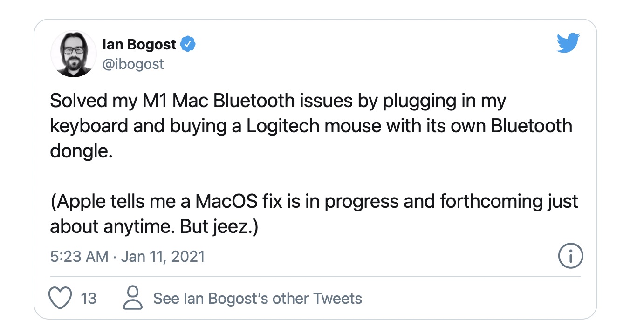
Task: Click the like count 13
Action: [x=89, y=298]
